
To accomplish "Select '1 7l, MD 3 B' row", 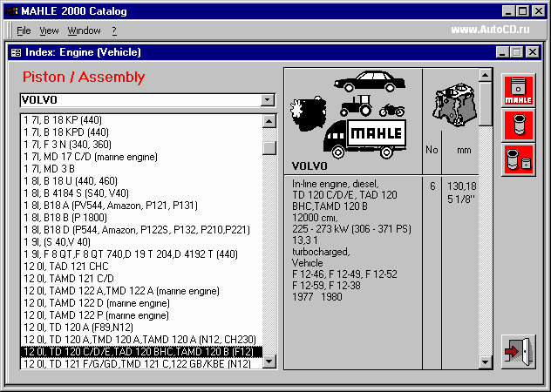I will (x=141, y=169).
